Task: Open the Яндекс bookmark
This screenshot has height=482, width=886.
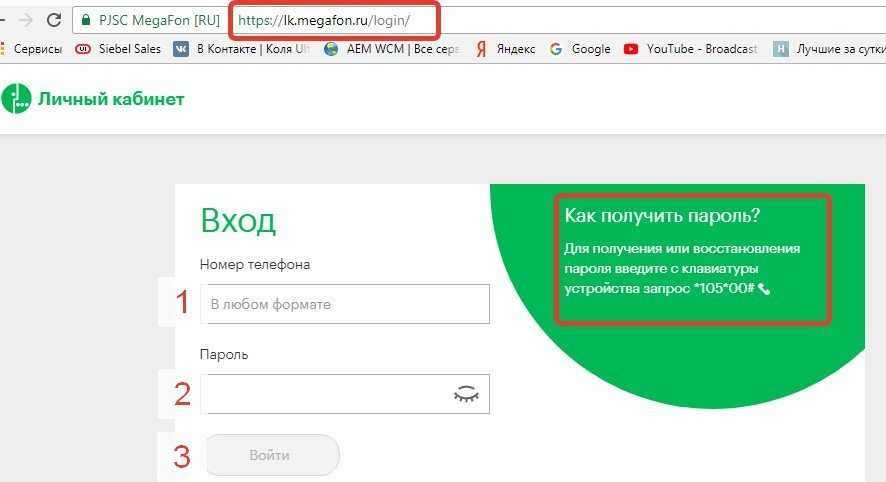Action: coord(505,49)
